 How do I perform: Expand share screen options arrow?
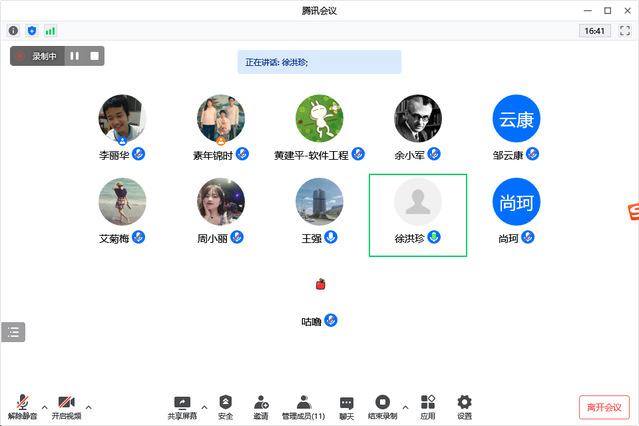[x=205, y=407]
